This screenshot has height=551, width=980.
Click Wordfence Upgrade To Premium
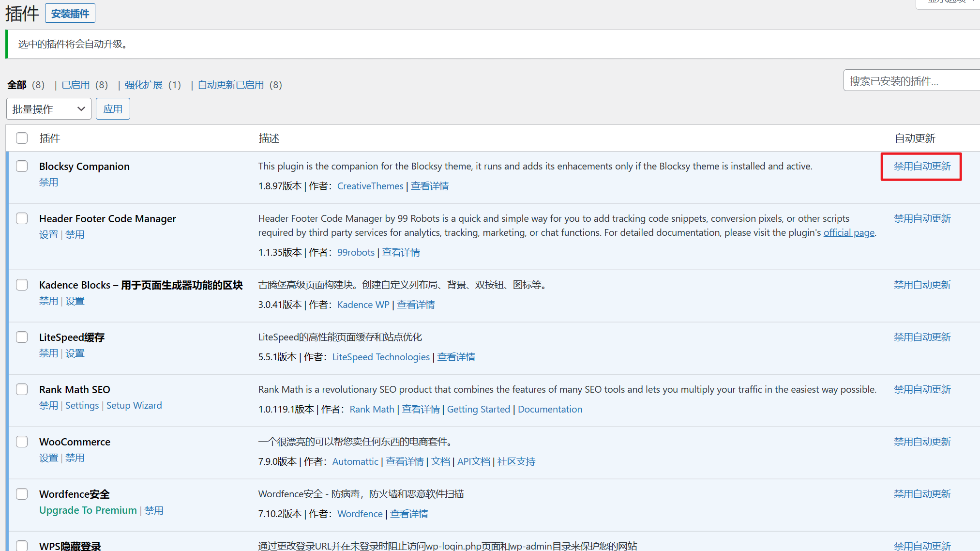(x=88, y=510)
